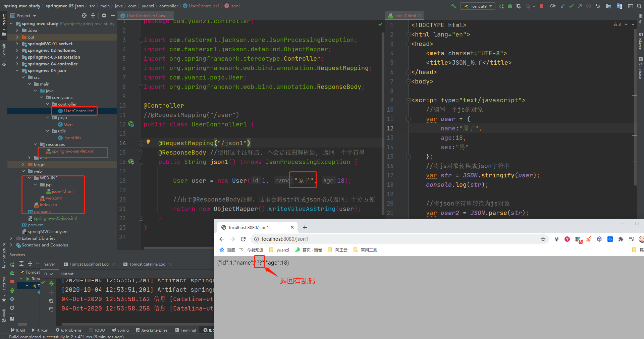Open Tomcat Localhost Log tab

[x=89, y=264]
